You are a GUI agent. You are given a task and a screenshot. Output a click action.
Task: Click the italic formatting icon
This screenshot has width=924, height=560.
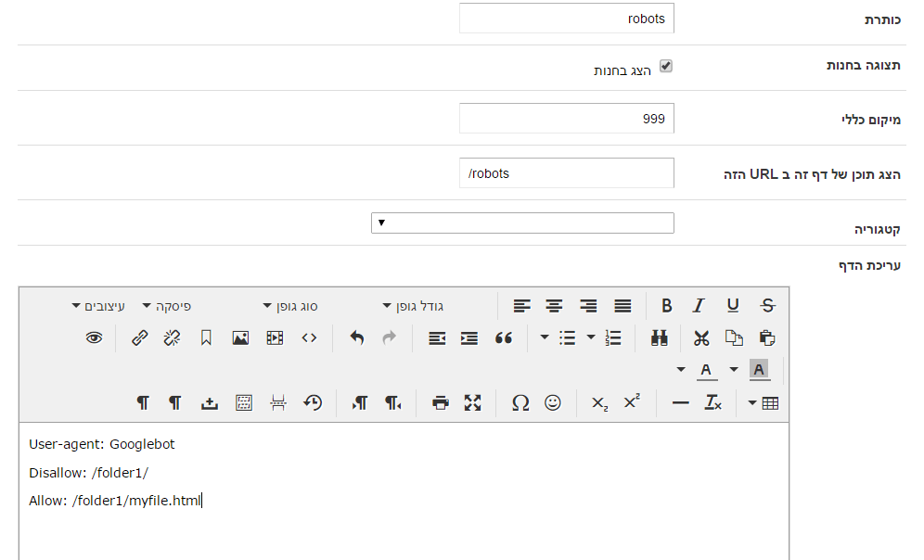[699, 306]
